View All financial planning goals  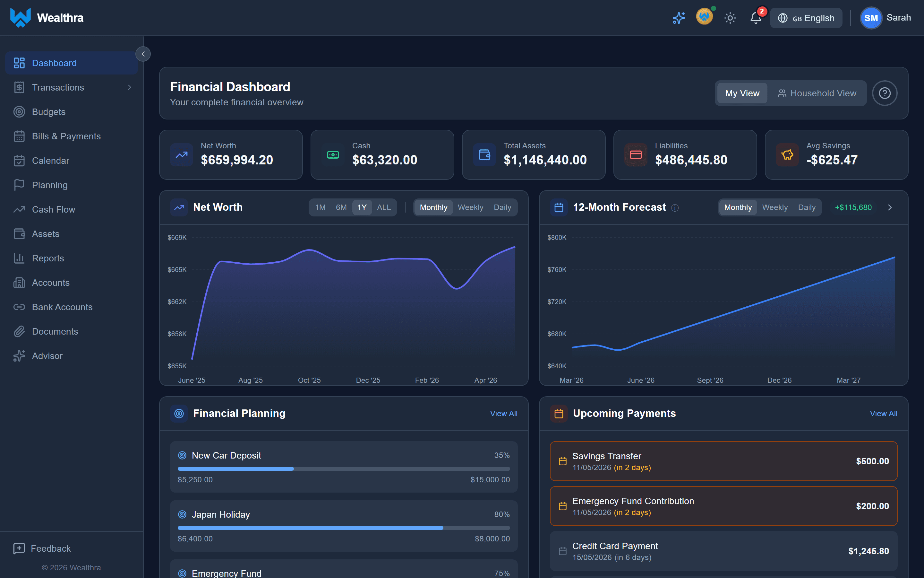(503, 414)
